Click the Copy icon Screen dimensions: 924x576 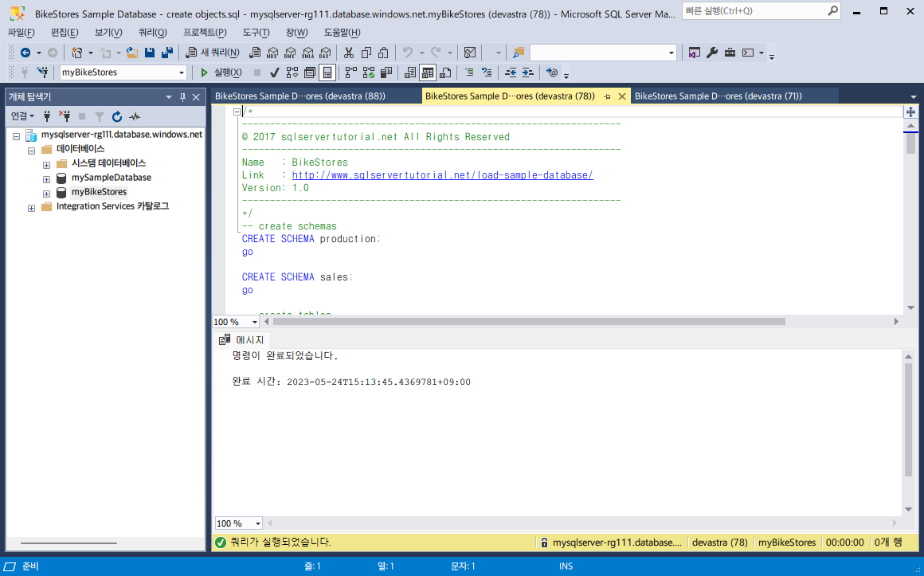tap(366, 53)
